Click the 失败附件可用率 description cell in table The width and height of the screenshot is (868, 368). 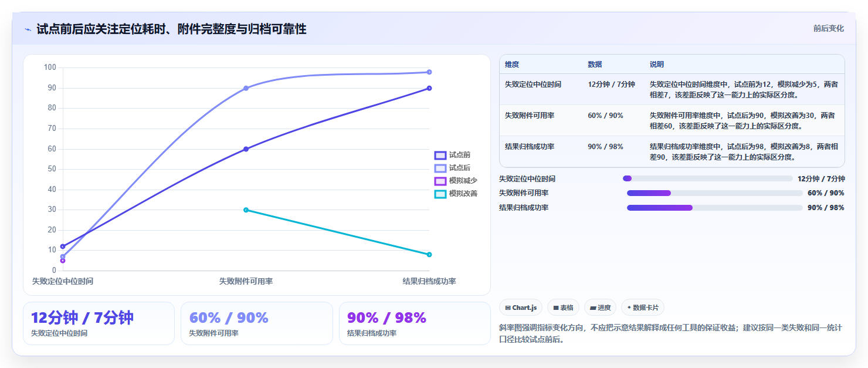tap(744, 120)
